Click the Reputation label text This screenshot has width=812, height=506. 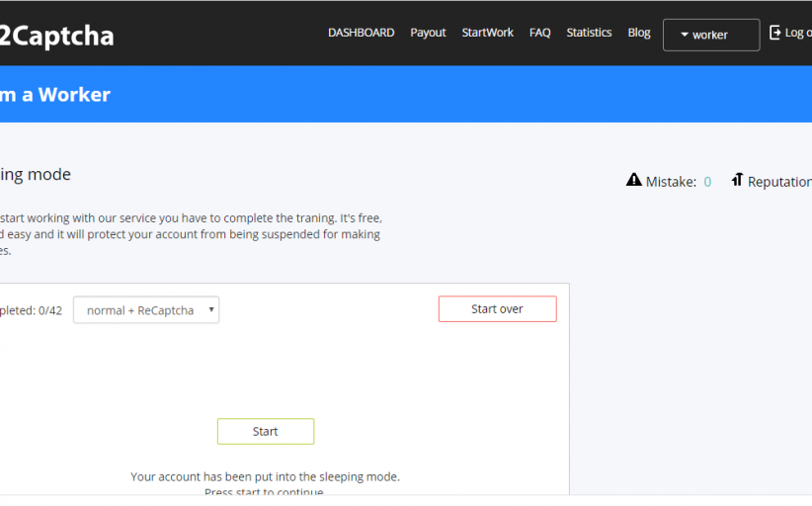pos(779,182)
